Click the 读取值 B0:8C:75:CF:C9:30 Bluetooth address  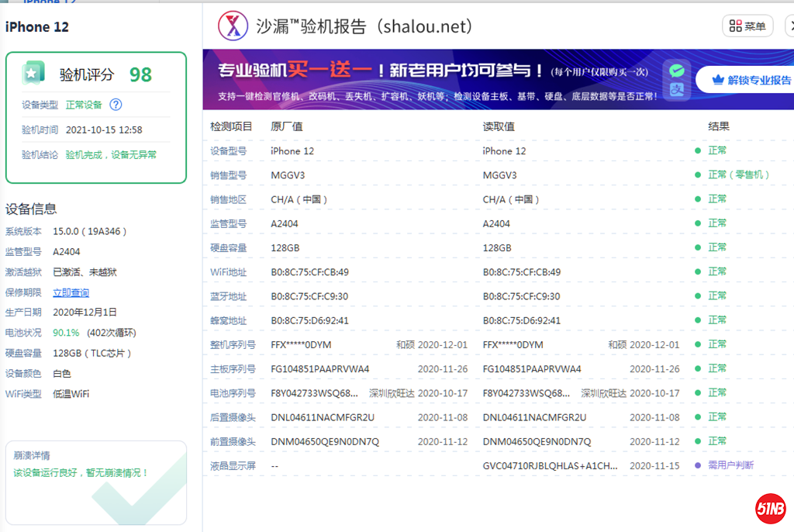521,296
